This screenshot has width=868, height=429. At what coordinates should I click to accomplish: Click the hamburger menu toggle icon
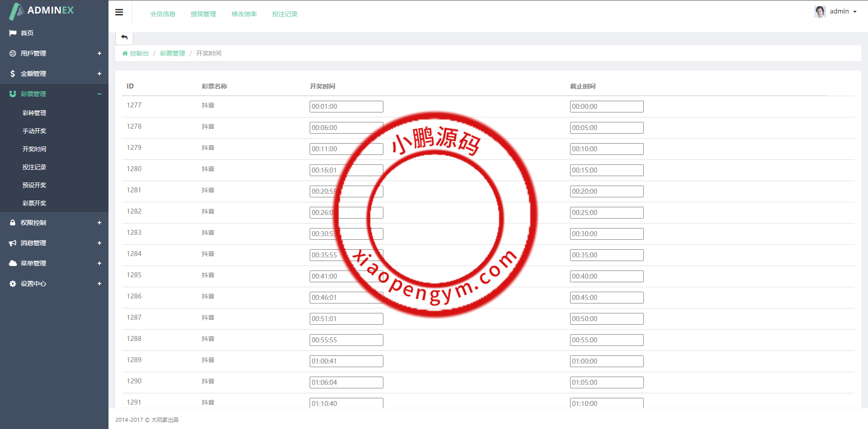(119, 12)
